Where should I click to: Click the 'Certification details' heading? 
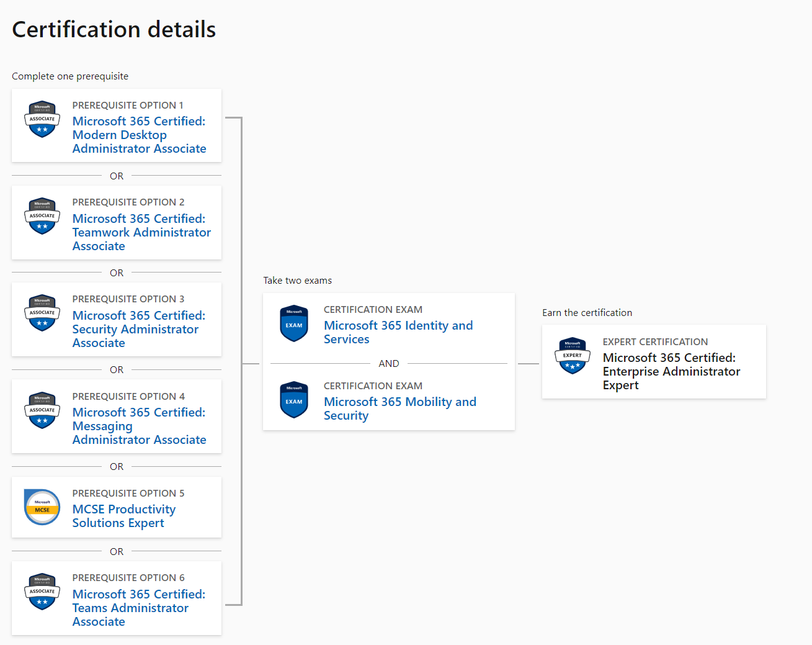114,29
